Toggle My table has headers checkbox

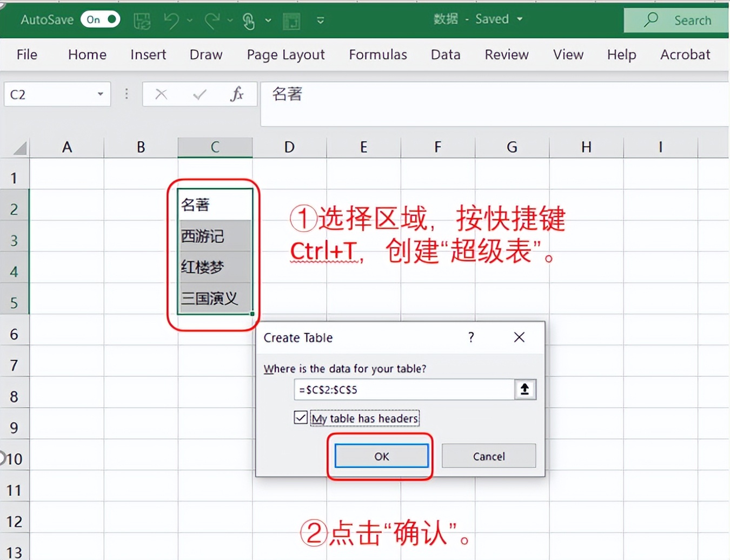coord(301,418)
